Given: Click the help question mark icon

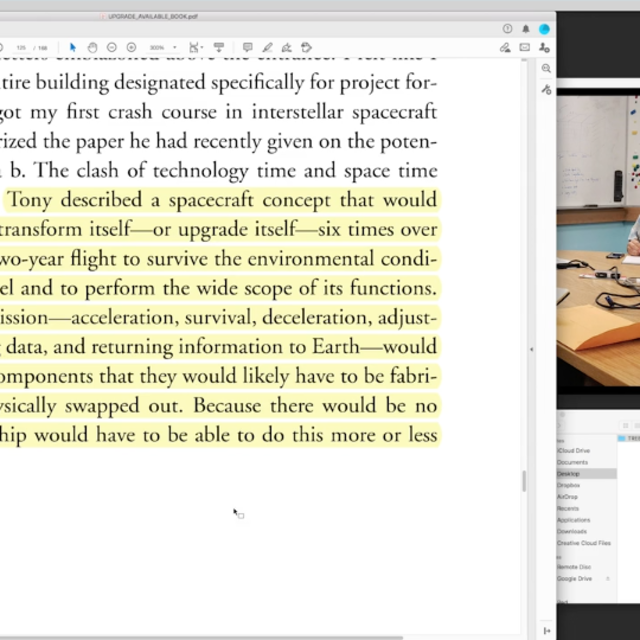Looking at the screenshot, I should [x=507, y=29].
